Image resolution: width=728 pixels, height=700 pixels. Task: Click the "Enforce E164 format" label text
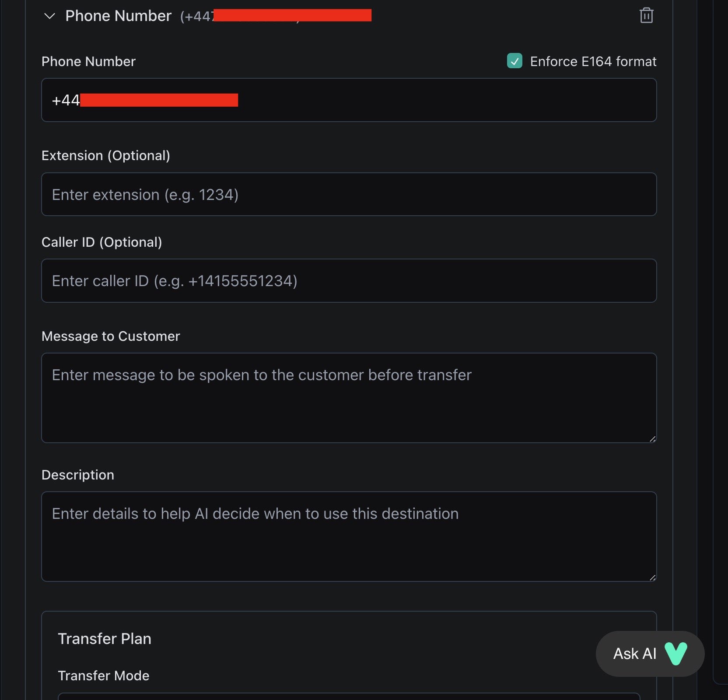[593, 62]
